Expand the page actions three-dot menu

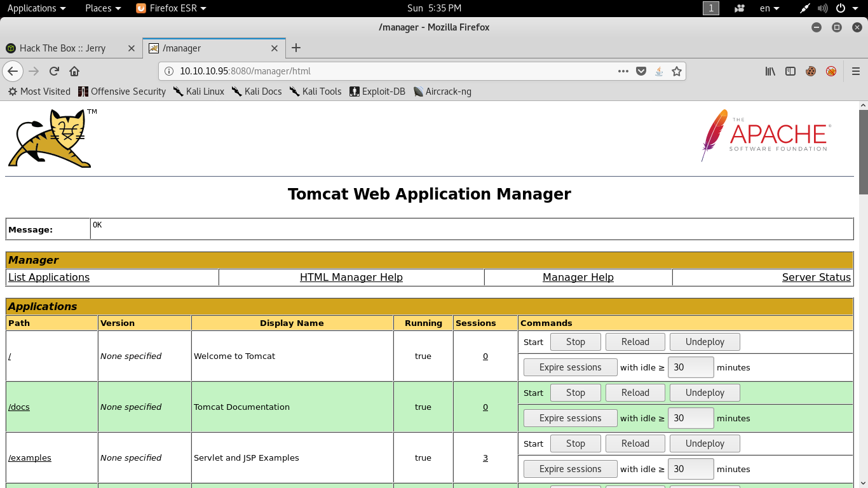[623, 71]
